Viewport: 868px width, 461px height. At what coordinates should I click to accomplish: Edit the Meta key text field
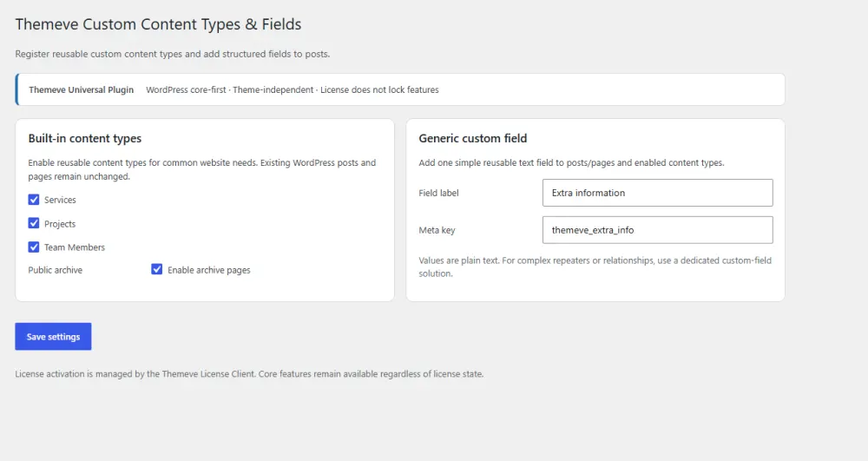tap(658, 230)
